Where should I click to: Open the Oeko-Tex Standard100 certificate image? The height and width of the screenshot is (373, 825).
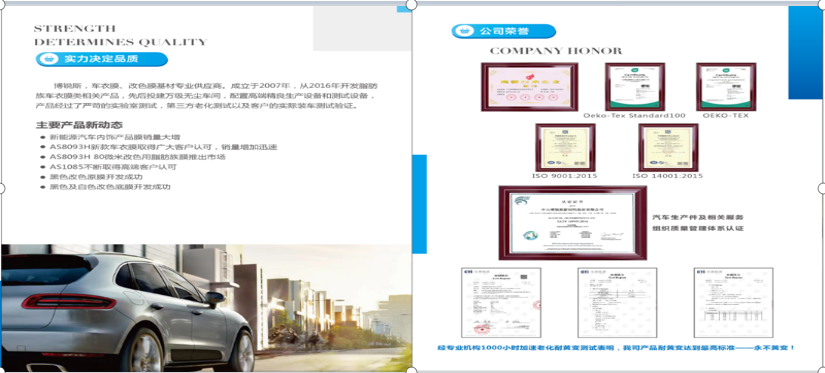tap(635, 87)
